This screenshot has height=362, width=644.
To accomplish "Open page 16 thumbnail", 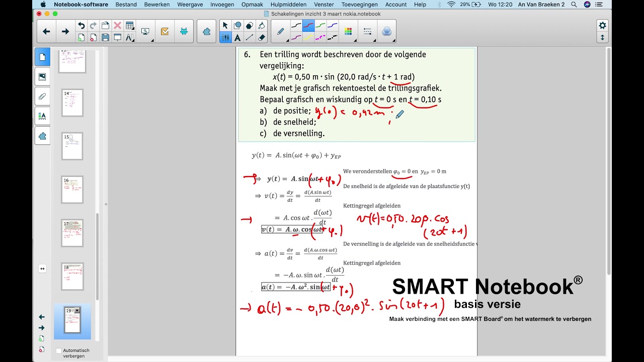I will point(72,190).
